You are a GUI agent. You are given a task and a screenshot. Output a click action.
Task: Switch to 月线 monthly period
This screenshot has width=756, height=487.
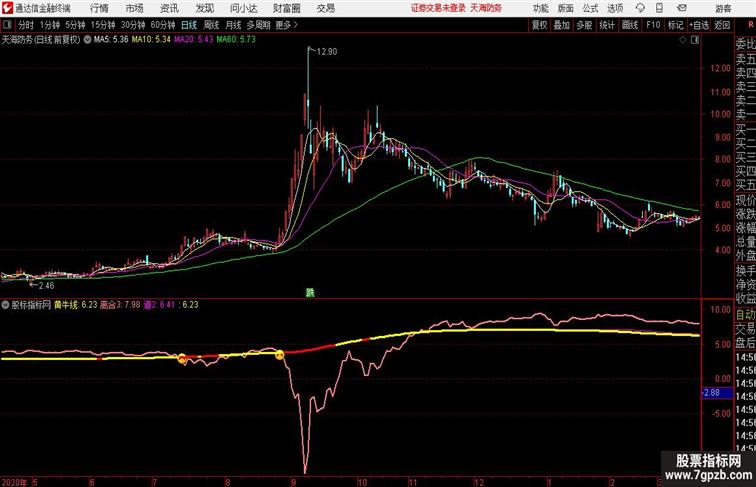click(x=233, y=25)
